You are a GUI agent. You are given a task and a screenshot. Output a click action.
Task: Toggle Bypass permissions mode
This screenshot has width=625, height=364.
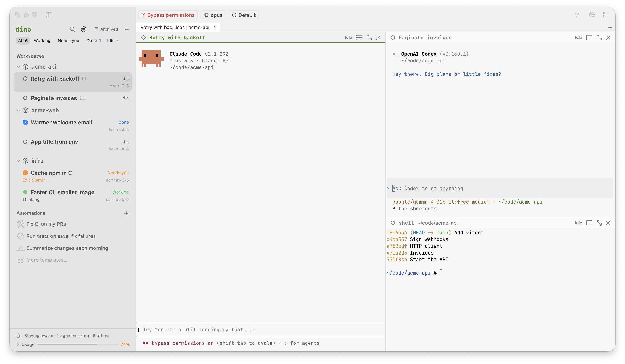click(x=168, y=15)
